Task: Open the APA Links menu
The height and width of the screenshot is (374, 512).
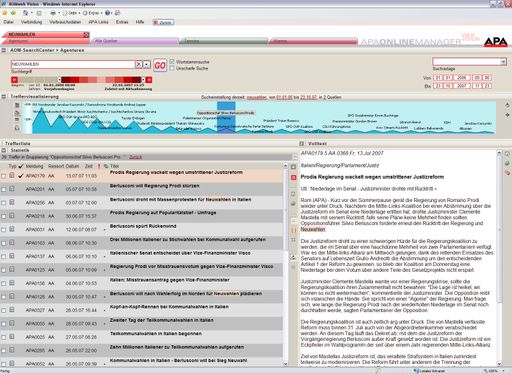Action: [x=98, y=22]
